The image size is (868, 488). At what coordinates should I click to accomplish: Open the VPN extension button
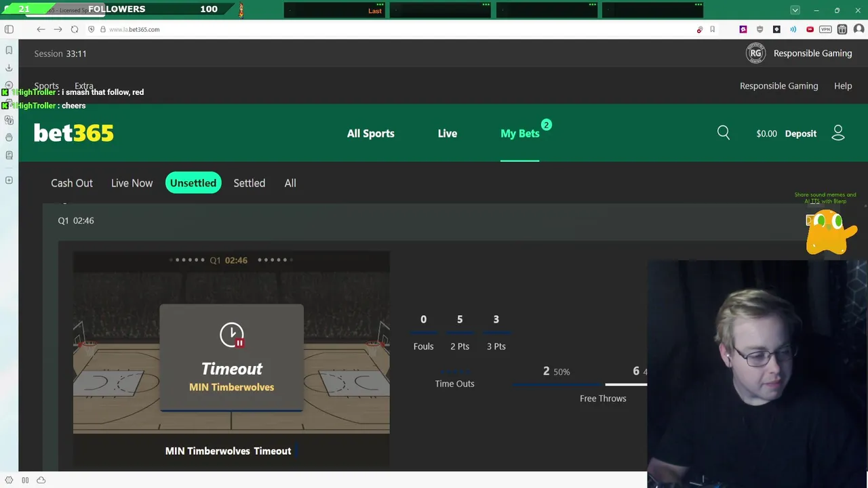[x=825, y=29]
